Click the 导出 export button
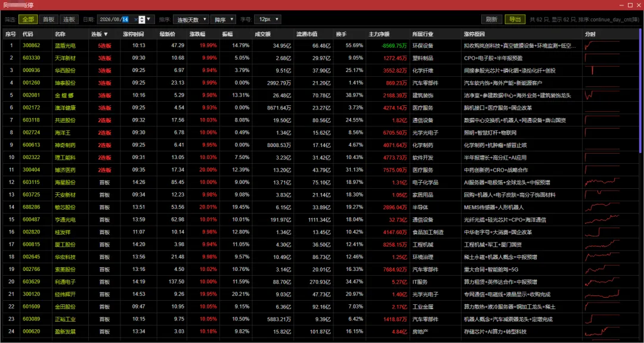The height and width of the screenshot is (343, 644). [515, 19]
